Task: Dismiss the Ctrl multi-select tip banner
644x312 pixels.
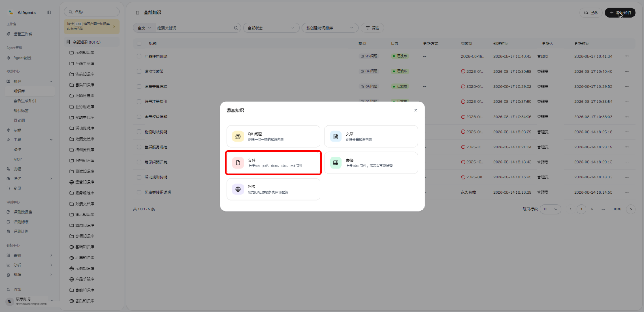Action: (114, 26)
